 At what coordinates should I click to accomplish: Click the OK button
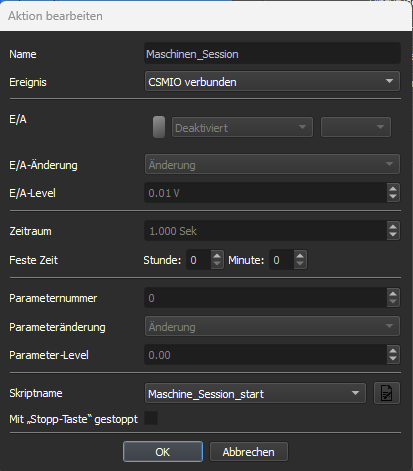click(x=163, y=452)
